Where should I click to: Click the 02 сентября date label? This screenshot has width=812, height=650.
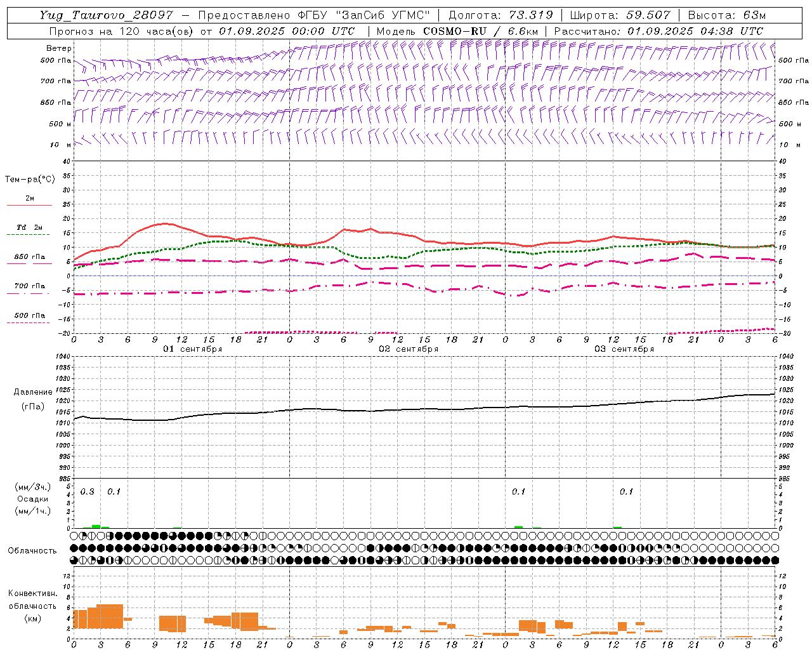click(x=409, y=349)
